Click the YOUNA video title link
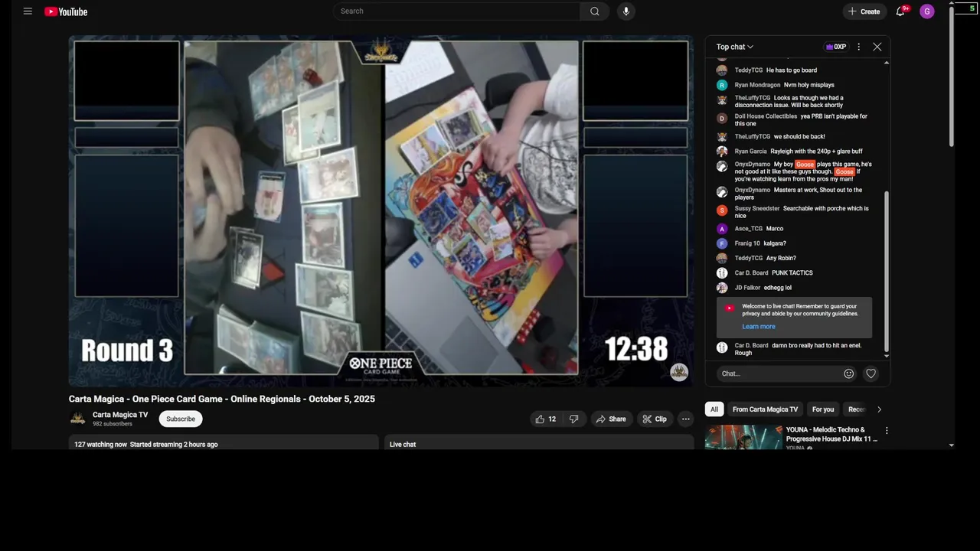This screenshot has height=551, width=980. pos(832,435)
